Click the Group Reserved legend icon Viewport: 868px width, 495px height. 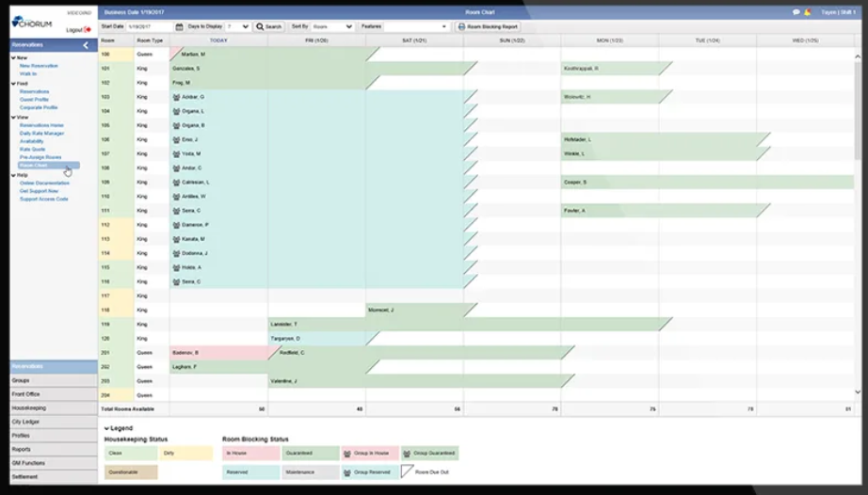click(347, 472)
